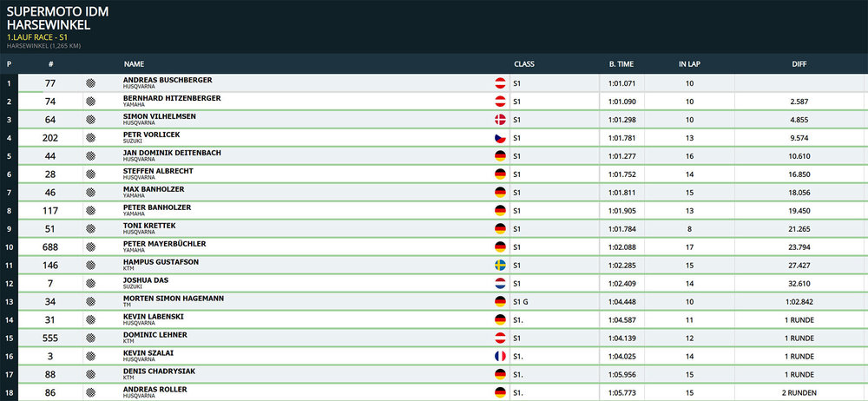Click the checkered flag icon in Petr Vorlicek's row
The width and height of the screenshot is (868, 401).
tap(91, 138)
